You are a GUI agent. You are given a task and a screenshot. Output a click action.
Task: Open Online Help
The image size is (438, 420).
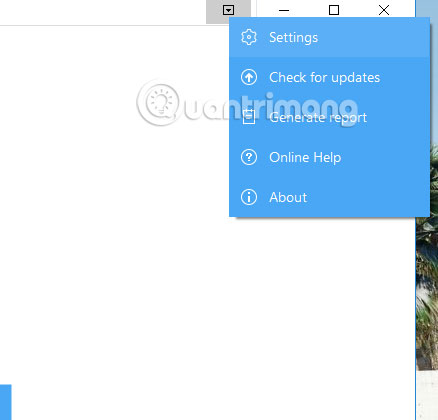click(x=329, y=157)
